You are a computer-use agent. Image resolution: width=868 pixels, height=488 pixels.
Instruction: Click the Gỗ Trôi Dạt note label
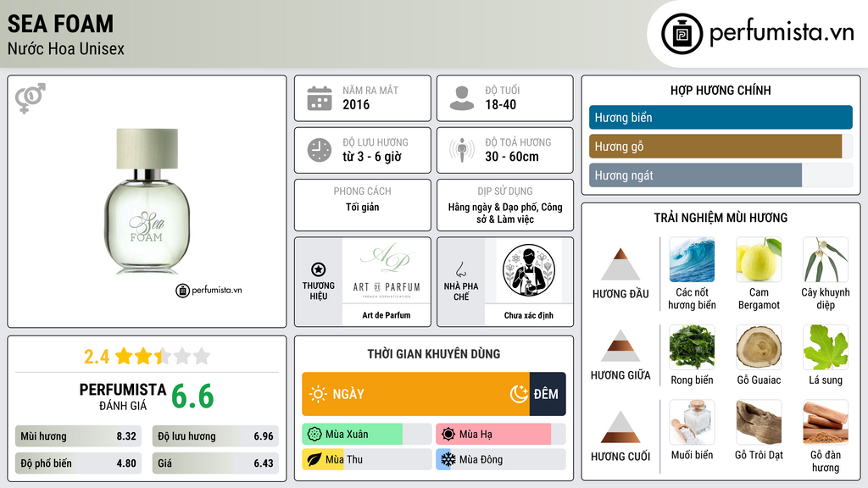click(759, 455)
